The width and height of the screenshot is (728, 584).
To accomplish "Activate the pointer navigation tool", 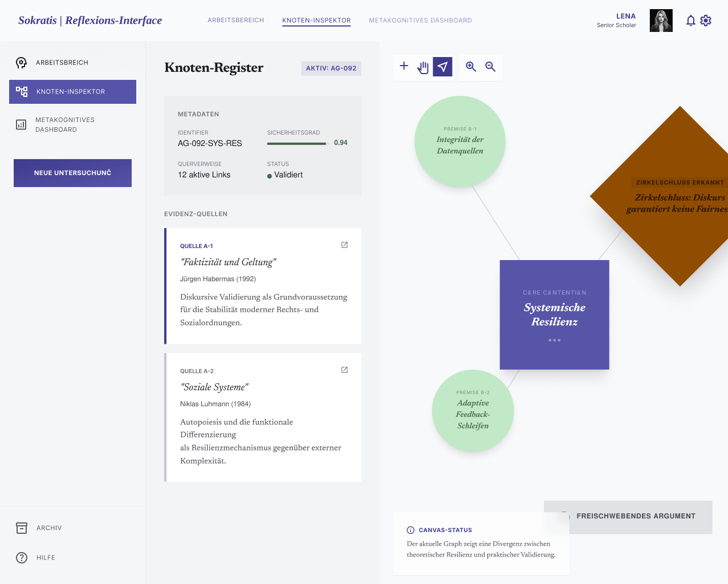I will [x=442, y=67].
